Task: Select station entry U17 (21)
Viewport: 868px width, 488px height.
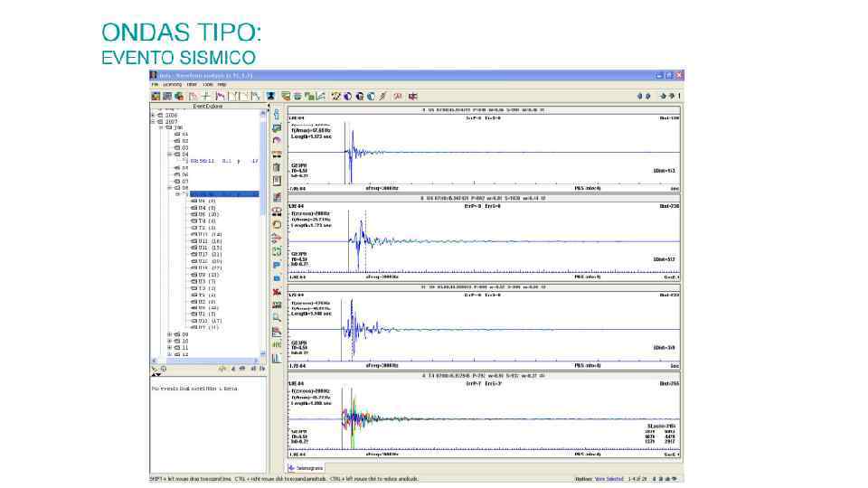Action: pos(206,255)
